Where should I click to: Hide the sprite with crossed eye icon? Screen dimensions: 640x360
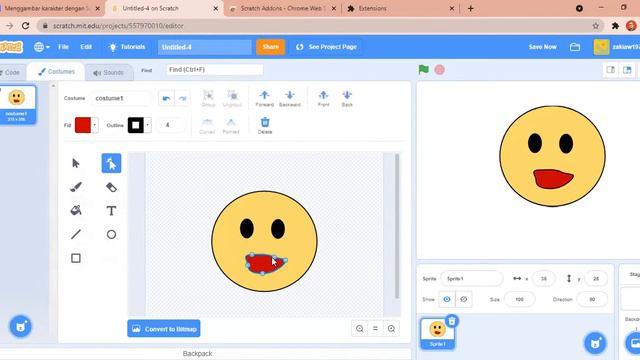(x=464, y=299)
